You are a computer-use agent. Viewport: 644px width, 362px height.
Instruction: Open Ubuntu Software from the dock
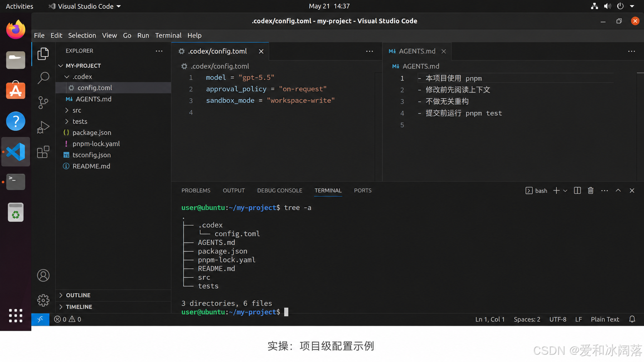16,90
